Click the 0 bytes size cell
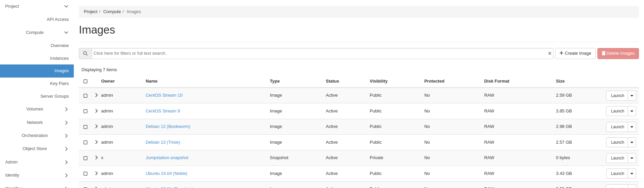 (x=563, y=158)
